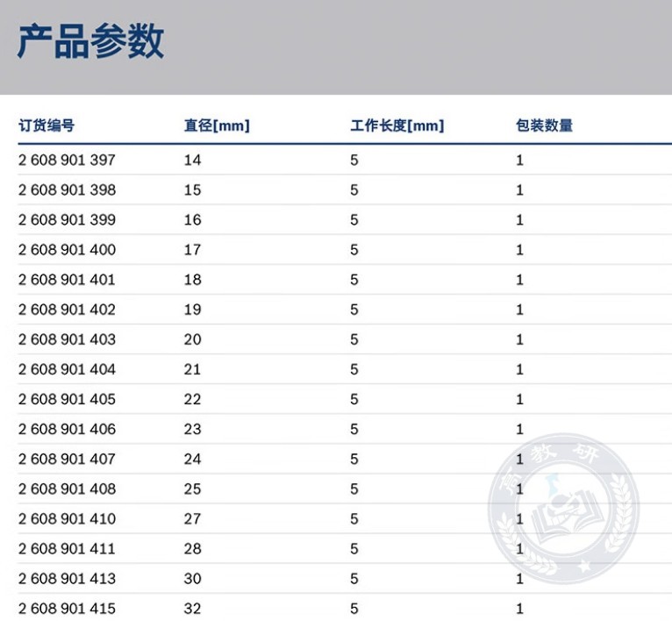Screen dimensions: 672x621
Task: Click the 直径[mm] column header
Action: (x=217, y=125)
